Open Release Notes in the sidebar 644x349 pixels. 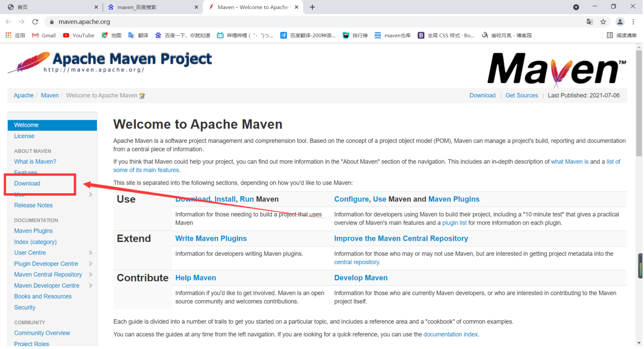coord(33,205)
